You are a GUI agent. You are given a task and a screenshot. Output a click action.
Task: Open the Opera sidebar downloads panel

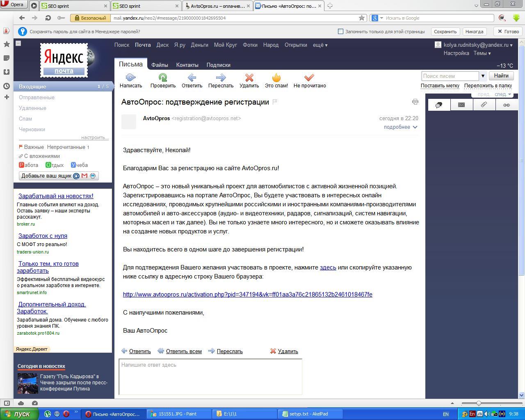[x=7, y=72]
